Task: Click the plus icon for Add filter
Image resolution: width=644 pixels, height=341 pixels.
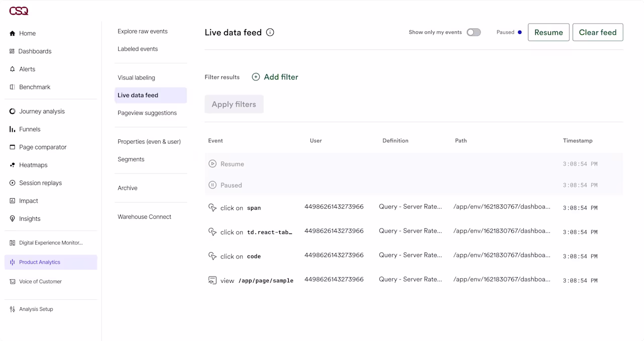Action: pyautogui.click(x=256, y=77)
